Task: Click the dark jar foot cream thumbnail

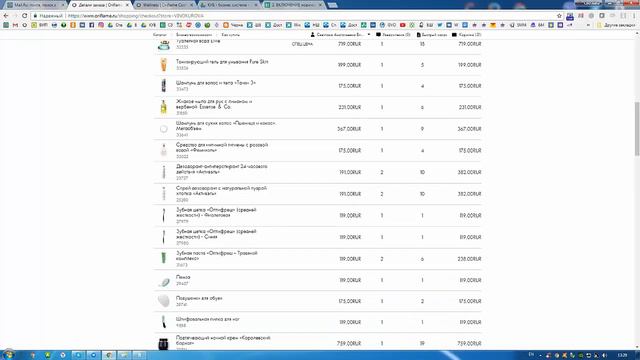Action: coord(163,344)
